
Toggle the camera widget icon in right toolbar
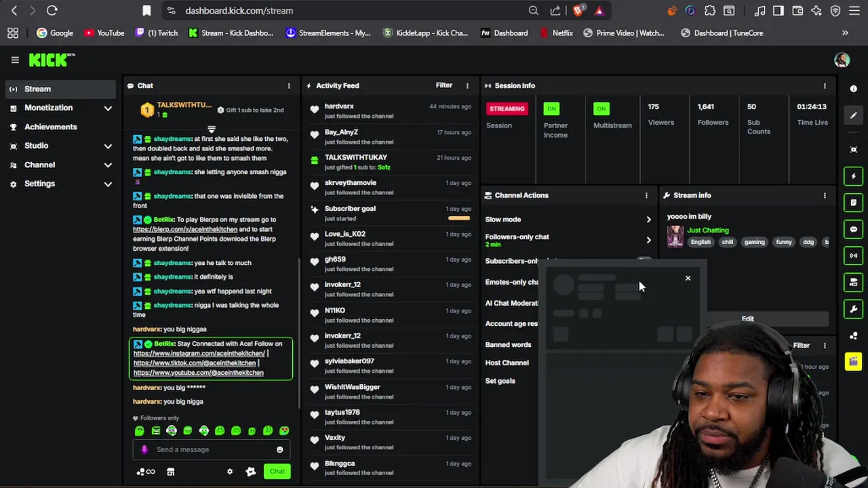(x=854, y=282)
